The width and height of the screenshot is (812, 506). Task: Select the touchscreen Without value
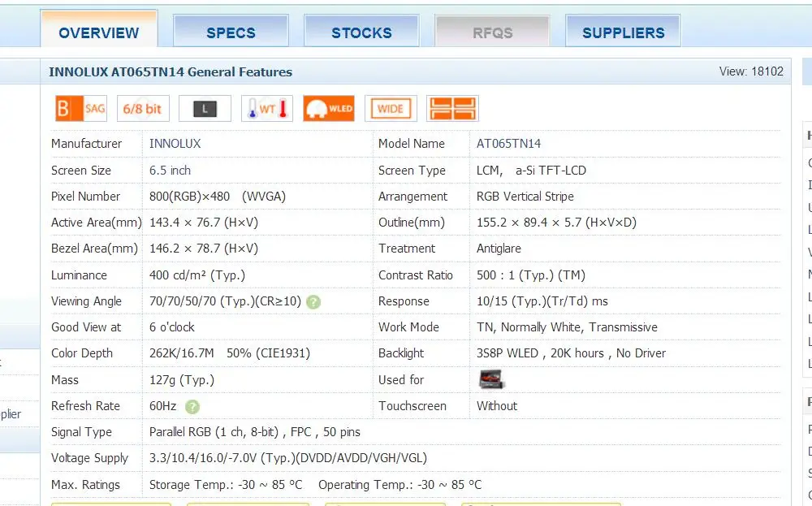(x=497, y=405)
